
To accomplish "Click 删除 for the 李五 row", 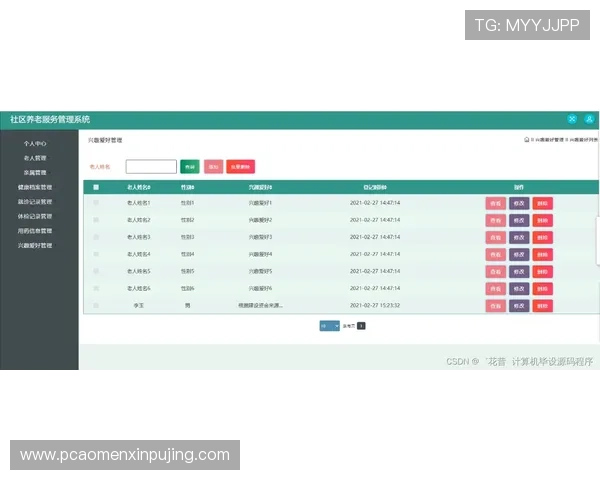I will 542,305.
